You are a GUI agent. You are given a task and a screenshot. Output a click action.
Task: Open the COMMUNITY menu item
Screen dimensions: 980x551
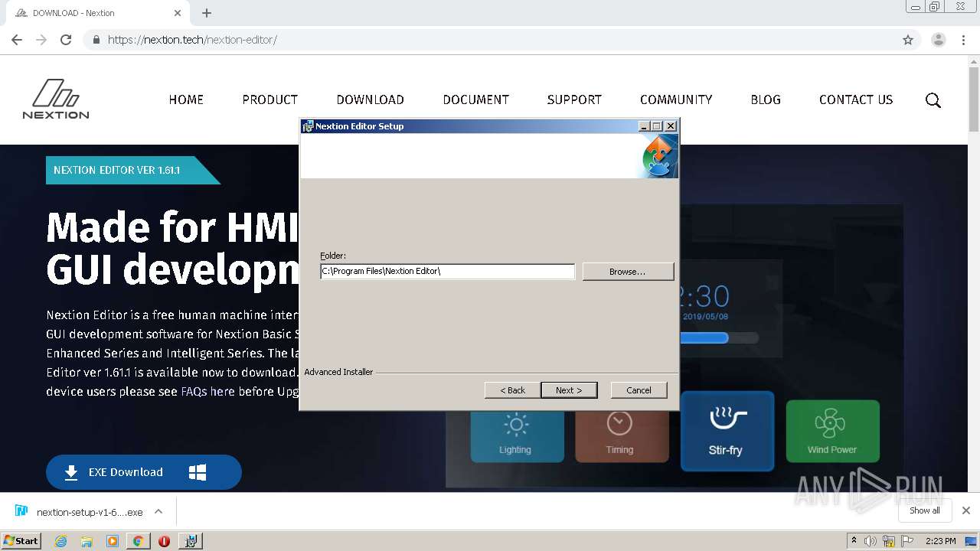pos(676,99)
